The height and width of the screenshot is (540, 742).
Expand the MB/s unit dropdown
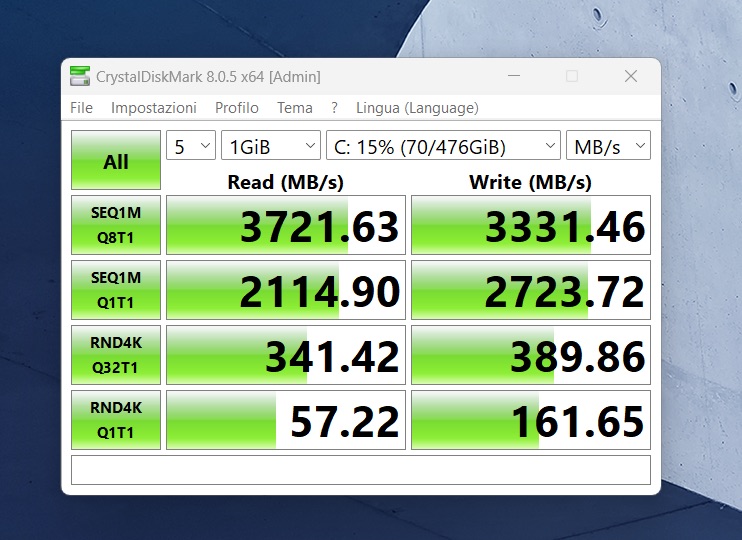(x=609, y=145)
